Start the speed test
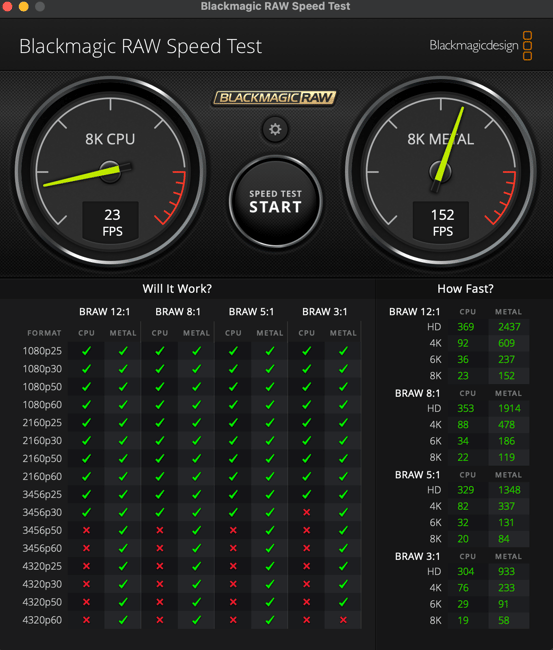 point(276,202)
